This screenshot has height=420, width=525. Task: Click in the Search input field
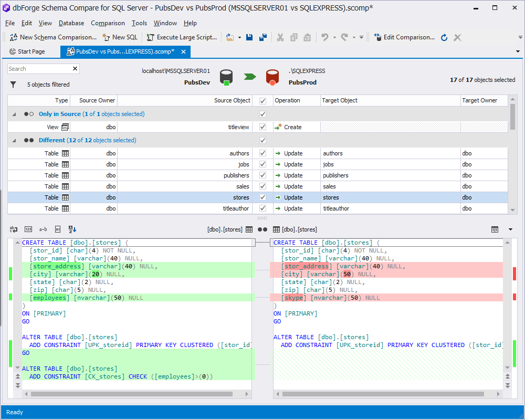click(39, 69)
